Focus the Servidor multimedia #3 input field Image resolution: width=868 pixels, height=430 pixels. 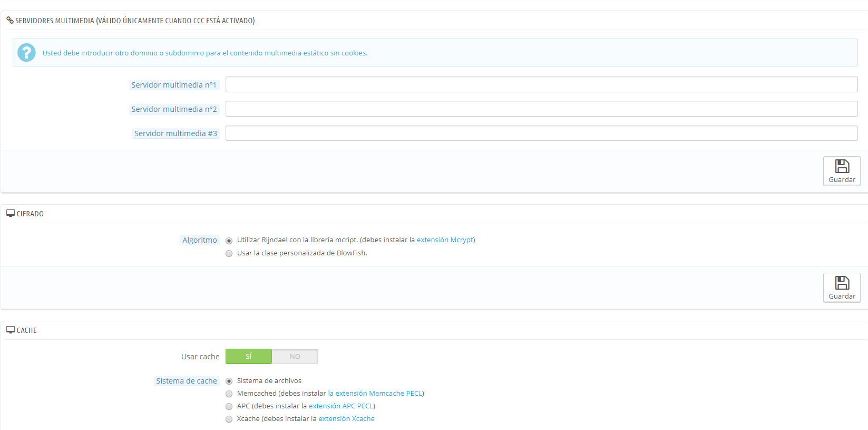point(541,133)
